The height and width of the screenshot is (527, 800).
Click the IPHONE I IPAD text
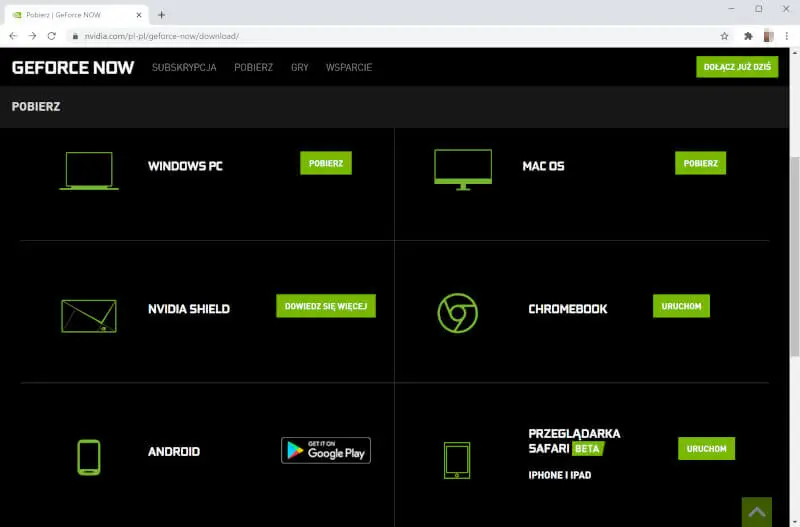[x=560, y=475]
